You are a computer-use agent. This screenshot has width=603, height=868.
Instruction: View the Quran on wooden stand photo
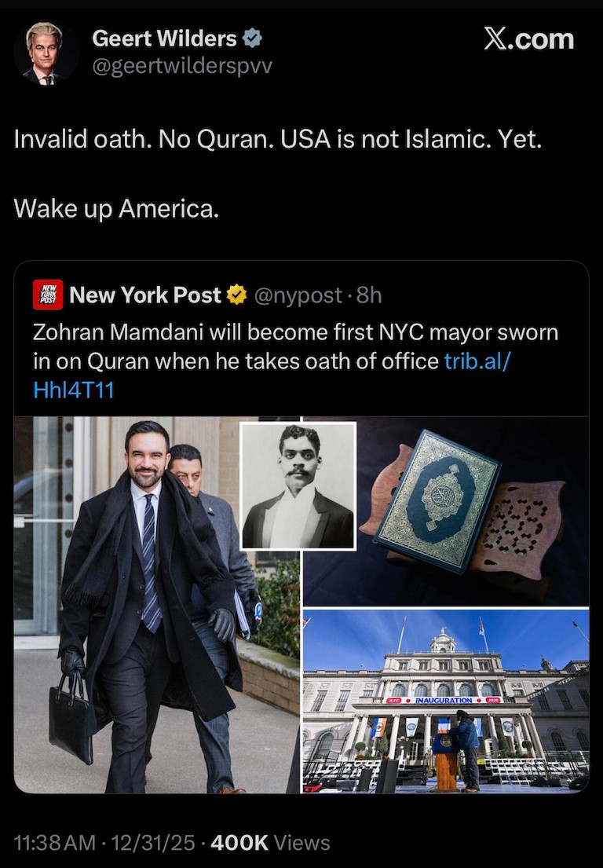coord(446,511)
